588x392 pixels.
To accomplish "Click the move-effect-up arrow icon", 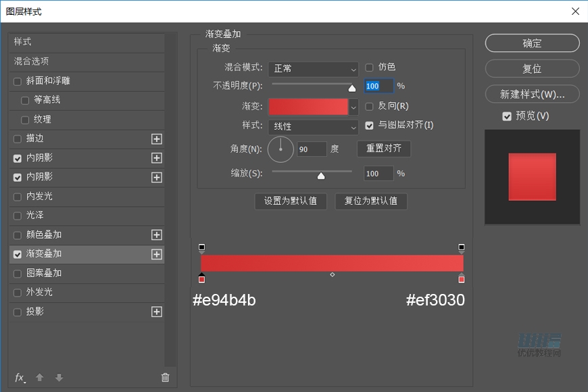I will click(x=39, y=378).
